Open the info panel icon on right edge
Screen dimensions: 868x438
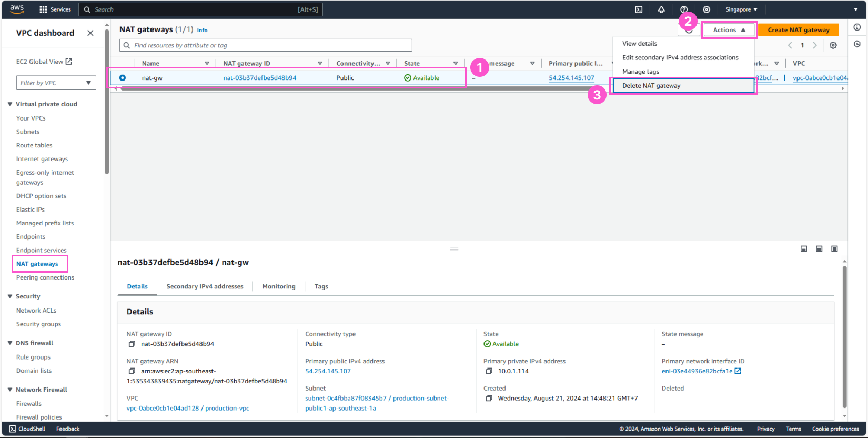coord(857,27)
